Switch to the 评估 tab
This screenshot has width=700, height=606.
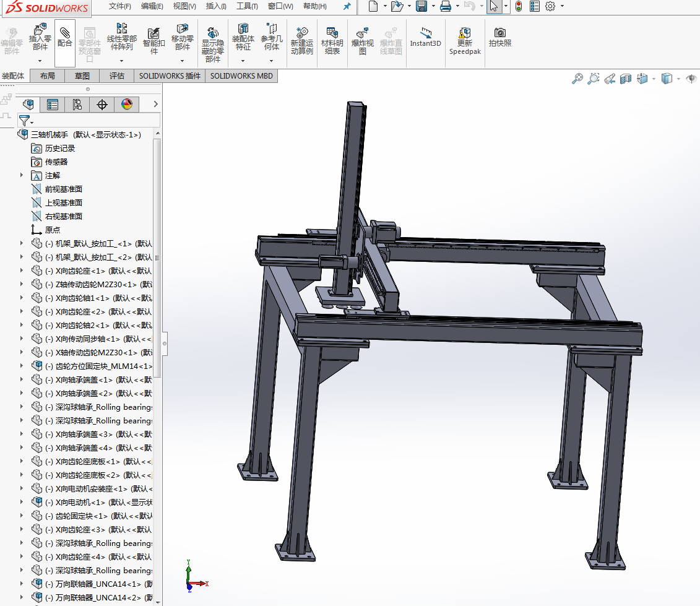tap(117, 76)
